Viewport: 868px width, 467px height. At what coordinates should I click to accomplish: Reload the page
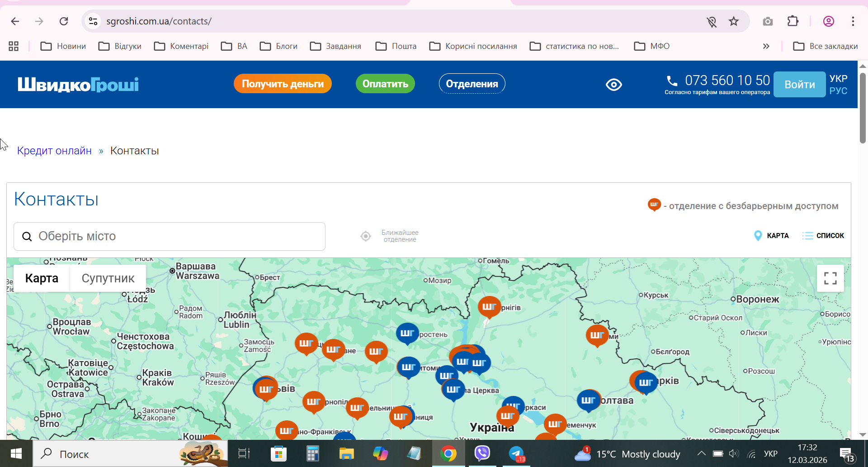click(64, 21)
